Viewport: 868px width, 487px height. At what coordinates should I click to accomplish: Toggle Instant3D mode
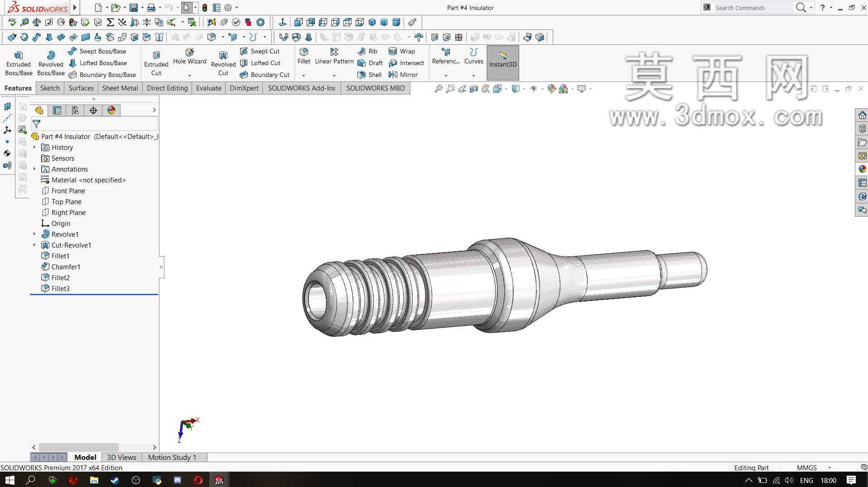pos(503,63)
